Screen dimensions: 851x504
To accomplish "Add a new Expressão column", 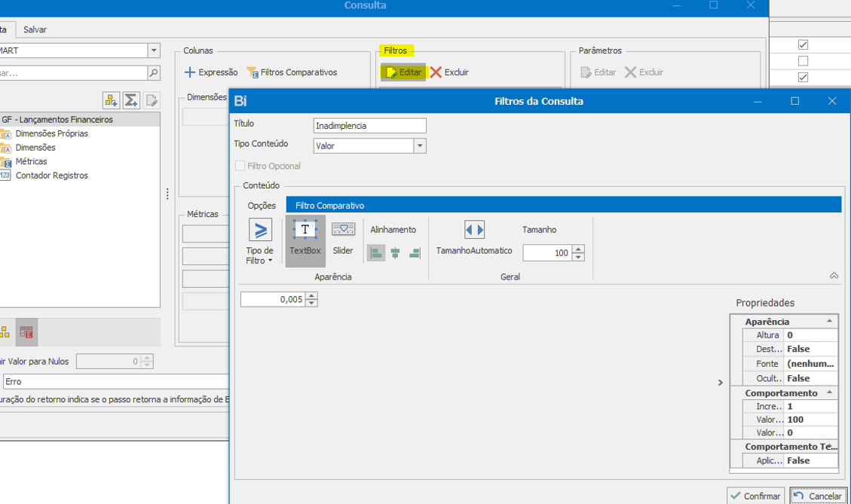I will pos(211,72).
